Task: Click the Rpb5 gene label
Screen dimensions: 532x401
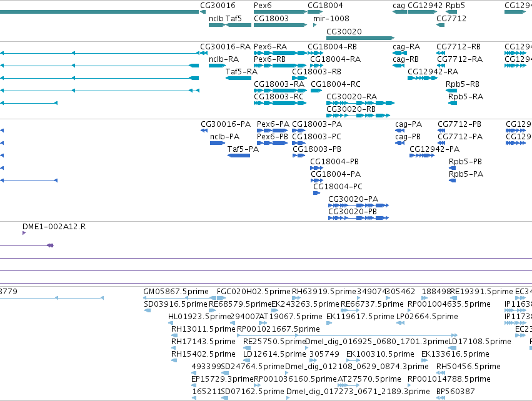Action: coord(455,6)
